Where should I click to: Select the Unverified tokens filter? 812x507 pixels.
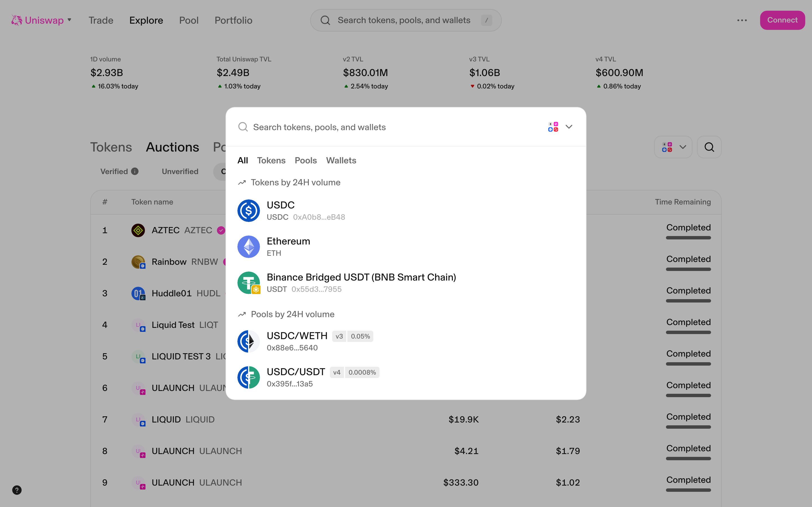[180, 171]
